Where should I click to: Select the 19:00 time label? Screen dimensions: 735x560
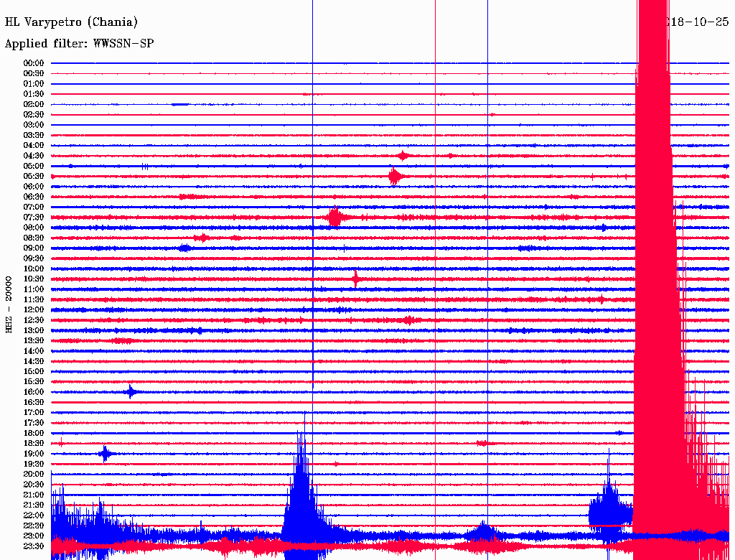[x=34, y=454]
